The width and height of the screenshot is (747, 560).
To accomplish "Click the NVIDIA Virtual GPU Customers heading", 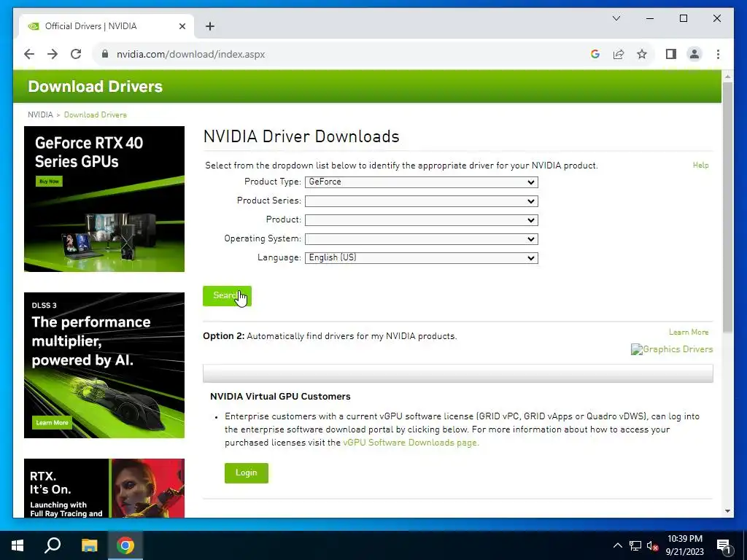I will (280, 396).
